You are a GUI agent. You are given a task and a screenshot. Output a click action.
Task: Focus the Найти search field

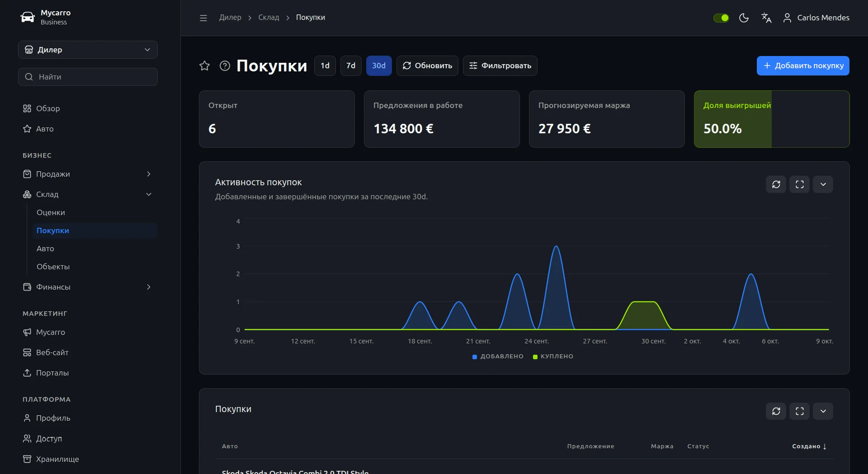click(88, 77)
